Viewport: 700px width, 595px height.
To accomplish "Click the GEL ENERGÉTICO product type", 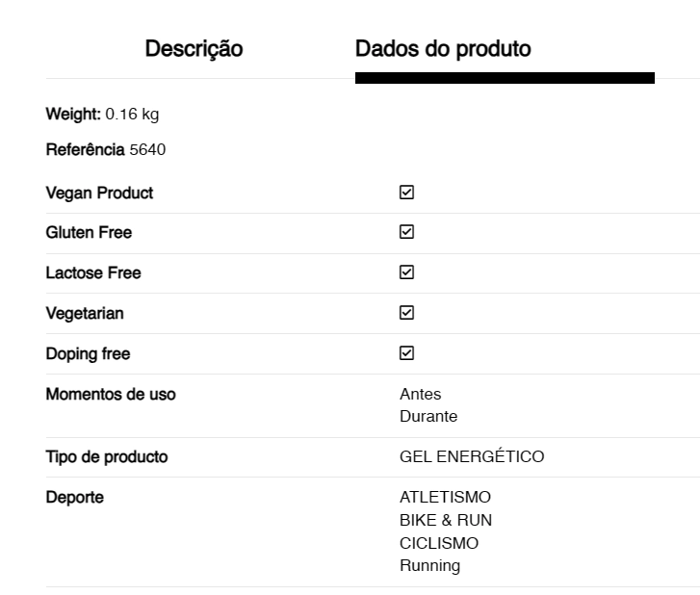I will pyautogui.click(x=472, y=456).
